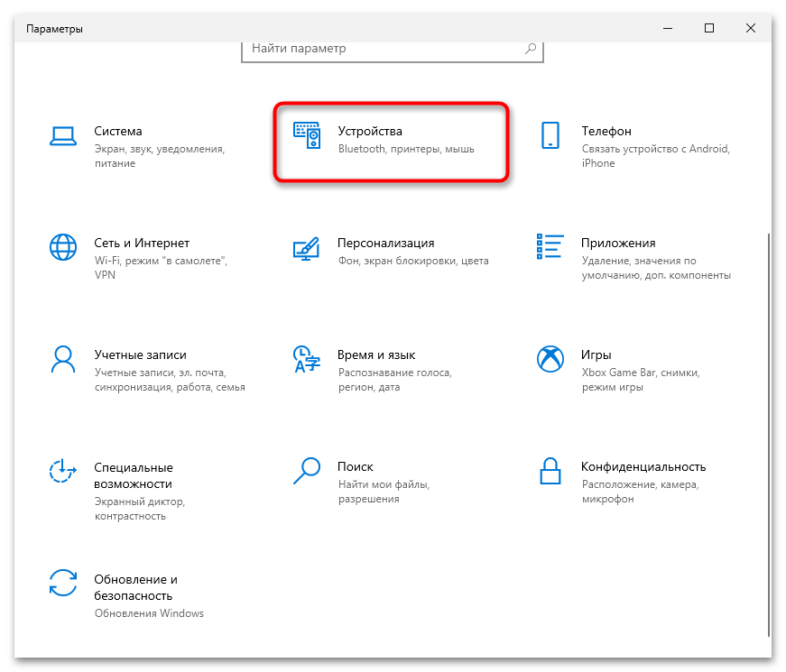786x672 pixels.
Task: Select the 'Поиск' category title
Action: 356,466
